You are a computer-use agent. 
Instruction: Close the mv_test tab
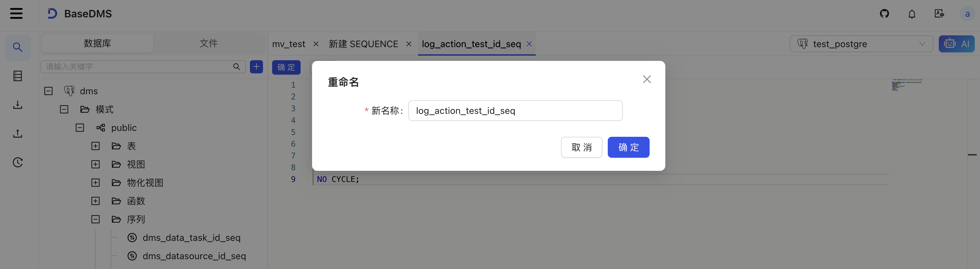click(x=316, y=44)
